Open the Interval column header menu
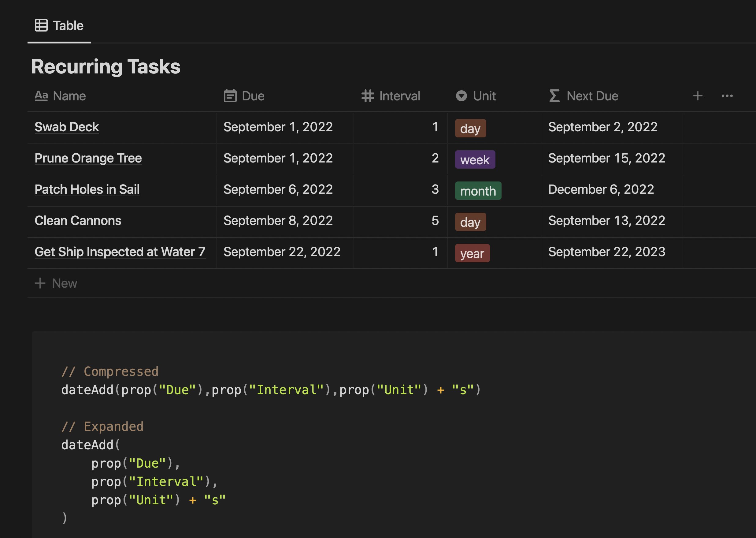Image resolution: width=756 pixels, height=538 pixels. [399, 96]
